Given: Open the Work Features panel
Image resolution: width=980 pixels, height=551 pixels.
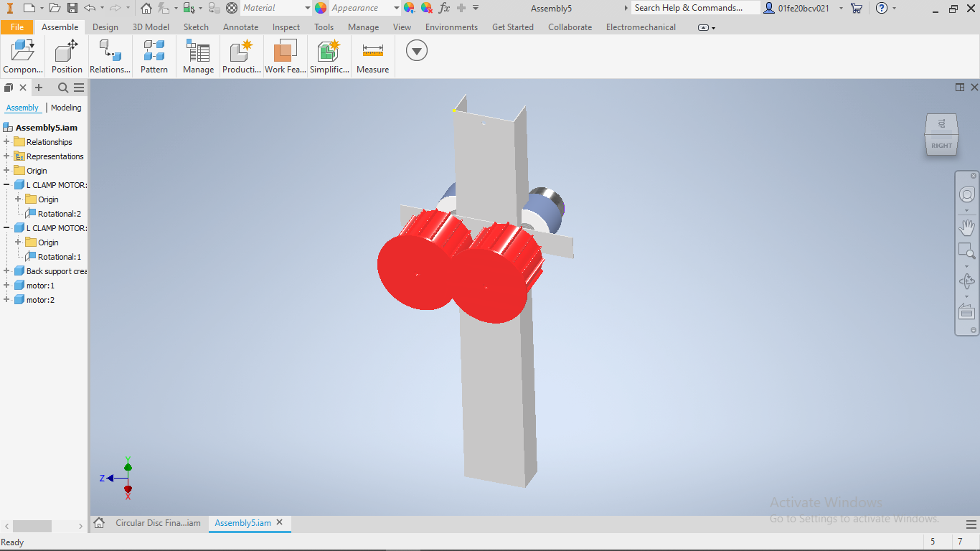Looking at the screenshot, I should coord(285,57).
